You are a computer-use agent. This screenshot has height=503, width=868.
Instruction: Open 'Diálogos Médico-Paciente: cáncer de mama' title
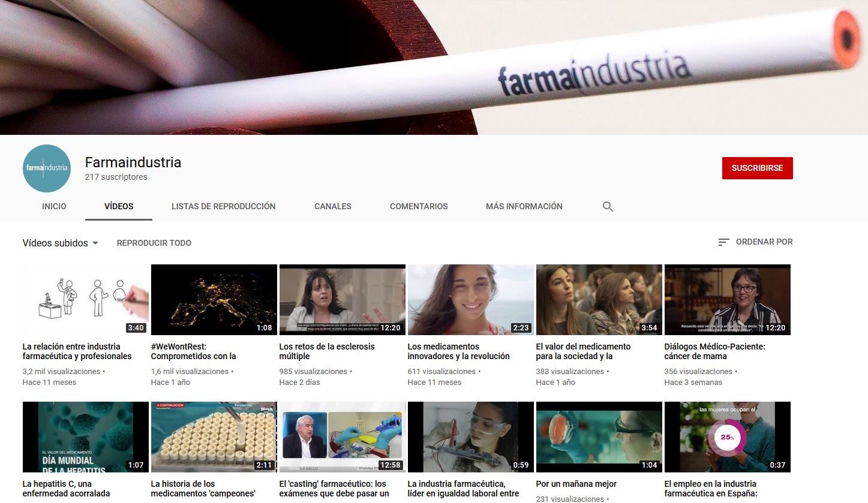pyautogui.click(x=715, y=351)
